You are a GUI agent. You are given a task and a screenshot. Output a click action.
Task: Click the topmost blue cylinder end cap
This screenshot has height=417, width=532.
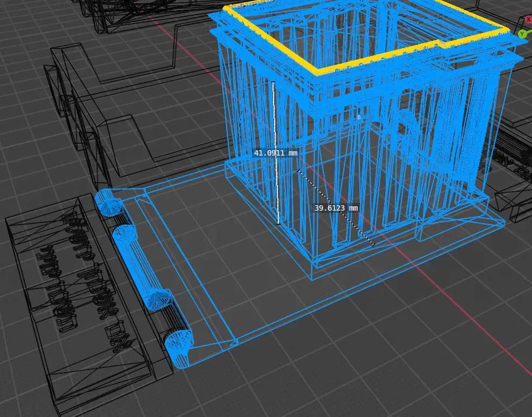pos(108,203)
